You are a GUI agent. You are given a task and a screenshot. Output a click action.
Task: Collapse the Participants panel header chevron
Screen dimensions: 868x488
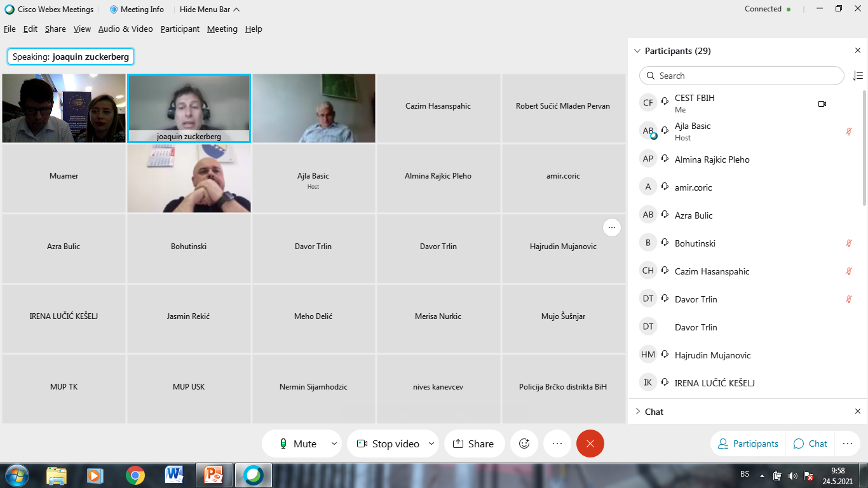pyautogui.click(x=637, y=51)
